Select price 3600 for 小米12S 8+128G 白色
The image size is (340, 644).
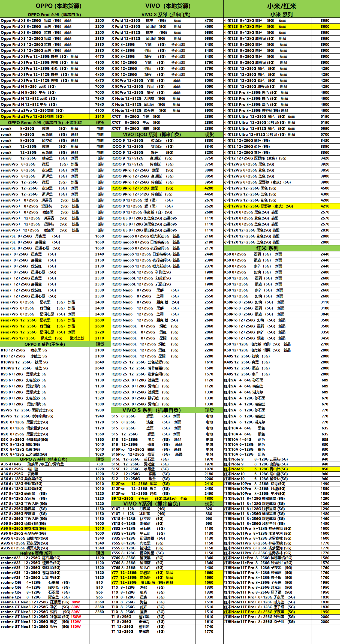[x=325, y=27]
